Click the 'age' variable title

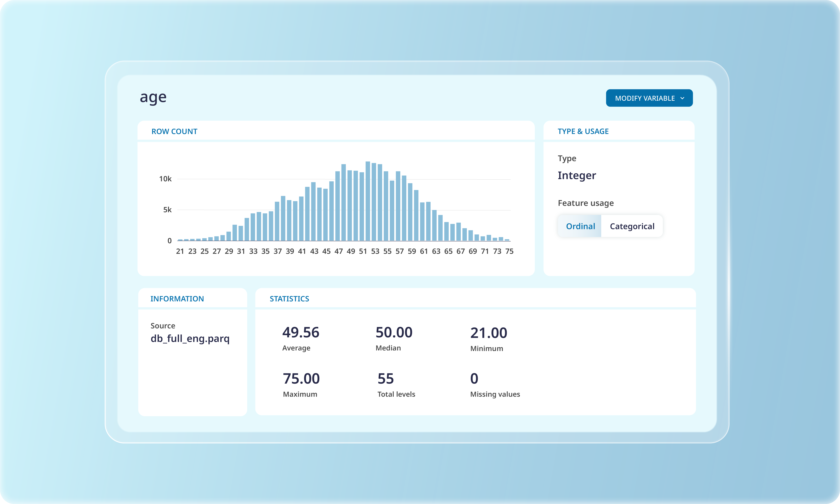pos(153,98)
